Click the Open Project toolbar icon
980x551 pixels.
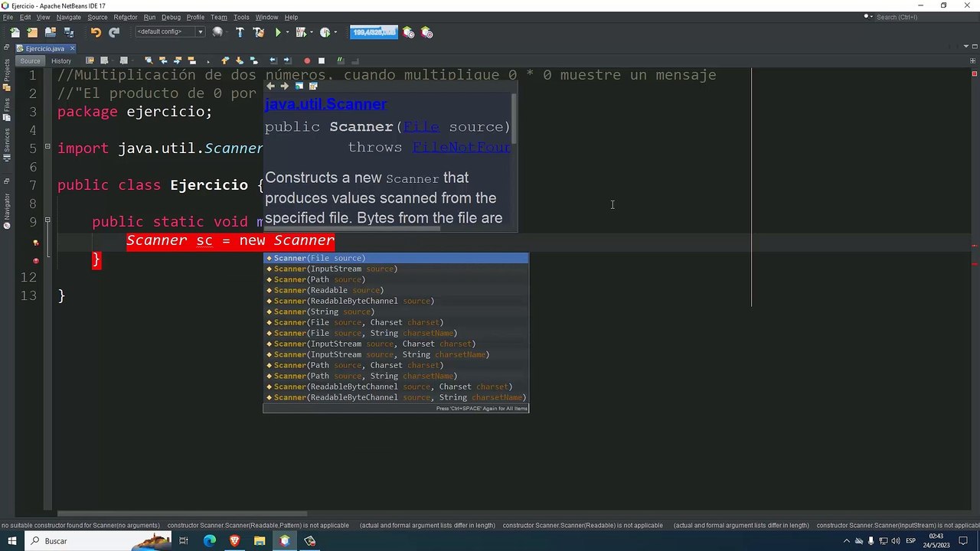point(51,32)
